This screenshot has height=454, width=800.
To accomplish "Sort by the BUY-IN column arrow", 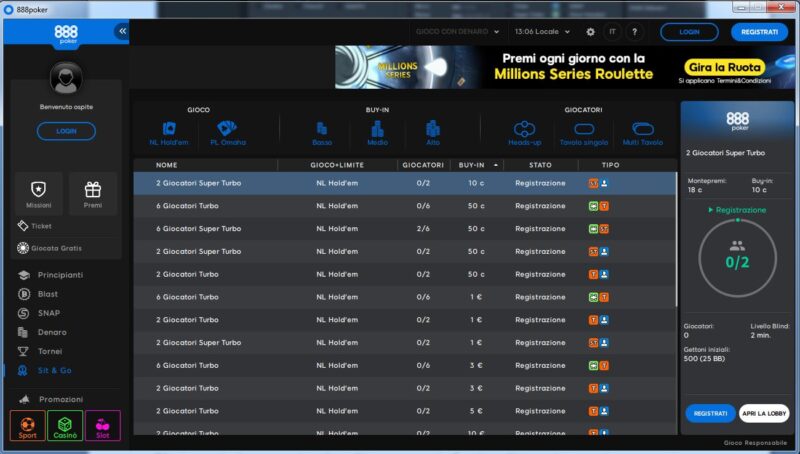I will 495,165.
